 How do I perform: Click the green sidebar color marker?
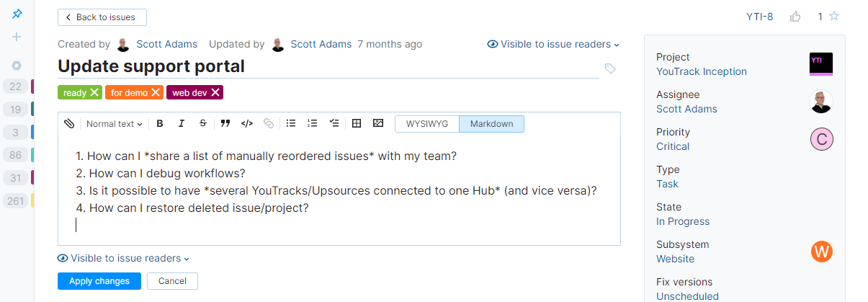tap(33, 110)
